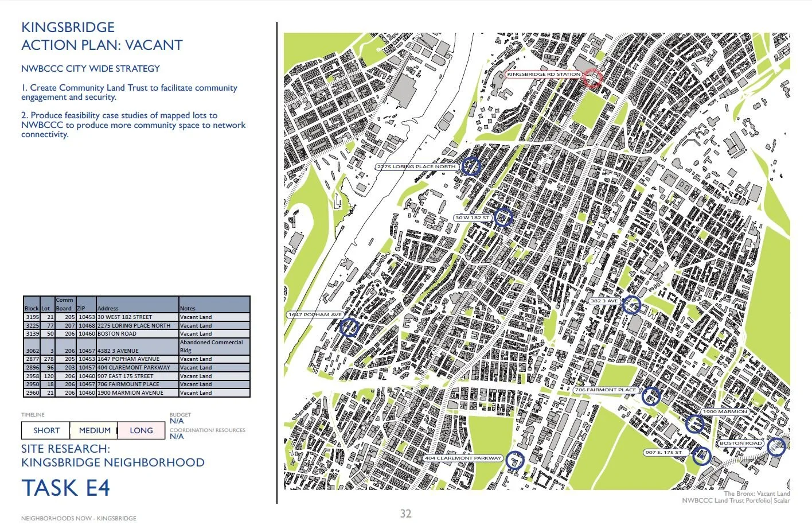Select the BOSTON ROAD address cell in table
Viewport: 812px width, 525px height.
[138, 333]
